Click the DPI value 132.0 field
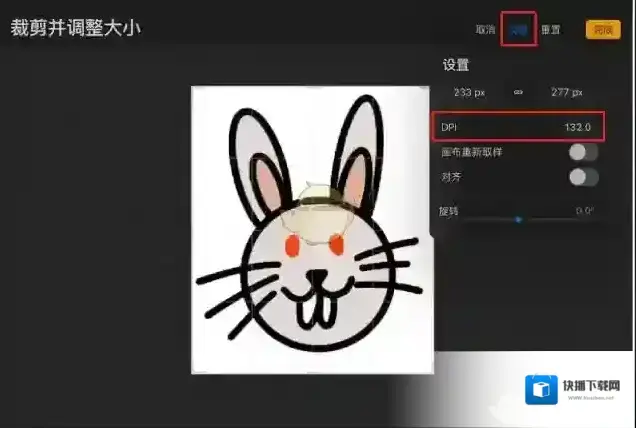The image size is (636, 428). (578, 127)
